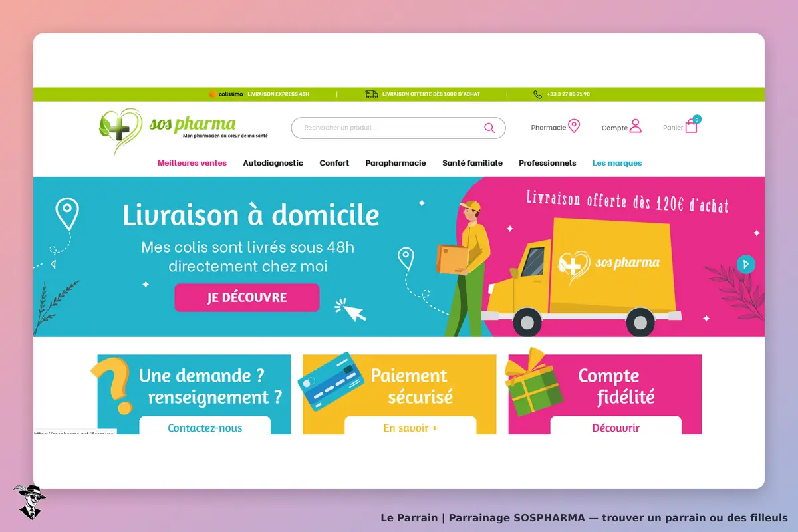Go to next carousel slide arrow
Image resolution: width=798 pixels, height=532 pixels.
point(746,264)
